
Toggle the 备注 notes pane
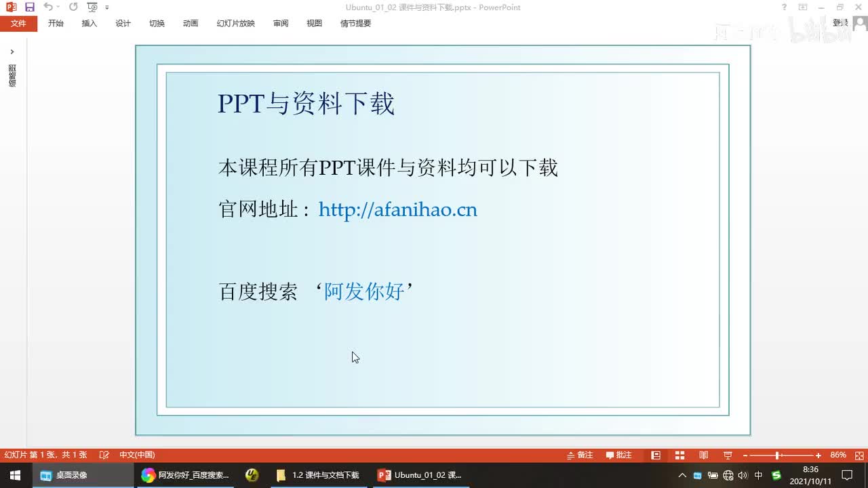coord(580,455)
